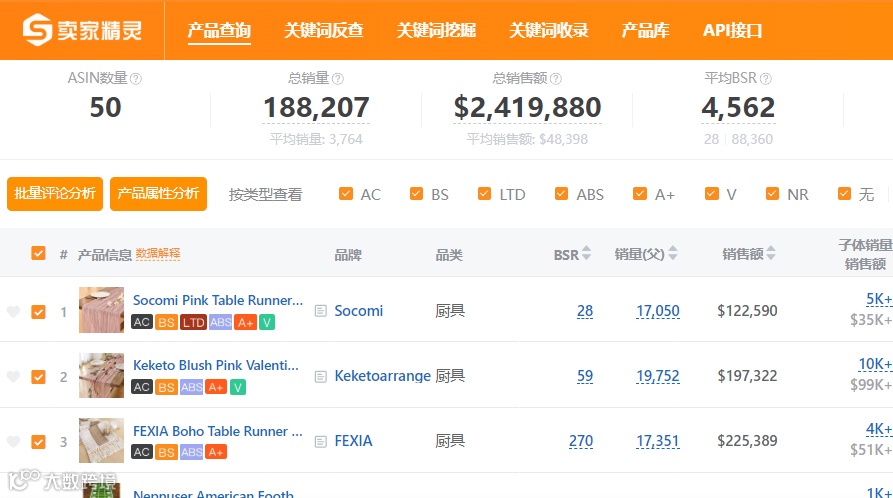Click the ABS badge under FEXIA product
This screenshot has width=893, height=498.
[191, 452]
